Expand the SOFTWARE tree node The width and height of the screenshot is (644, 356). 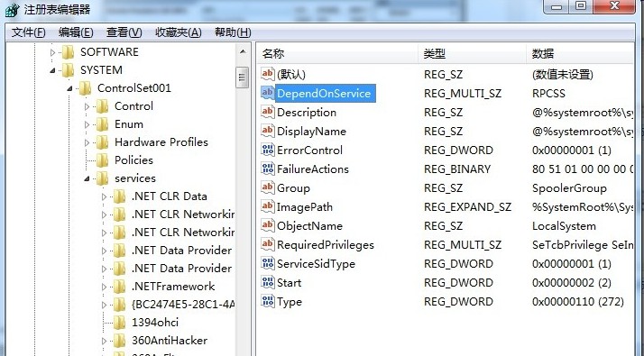click(52, 52)
